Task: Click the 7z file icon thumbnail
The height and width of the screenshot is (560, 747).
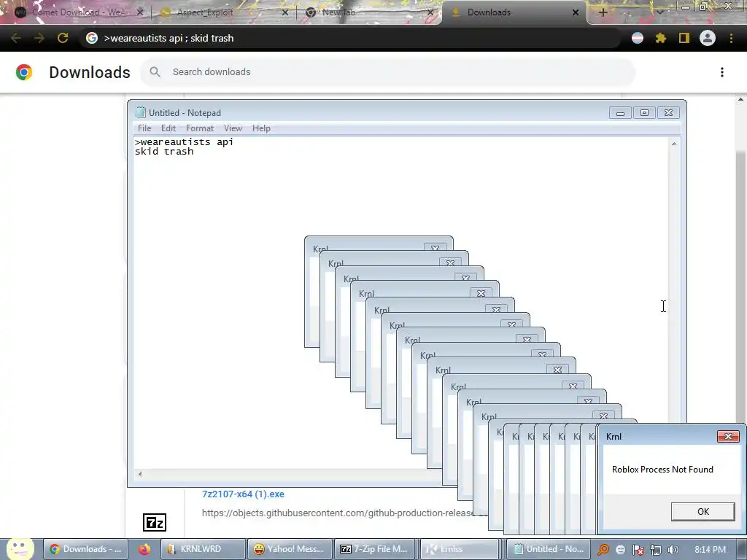Action: pyautogui.click(x=155, y=522)
